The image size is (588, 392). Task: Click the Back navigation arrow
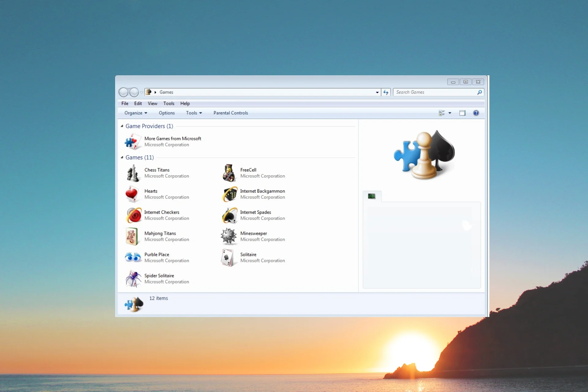click(123, 92)
